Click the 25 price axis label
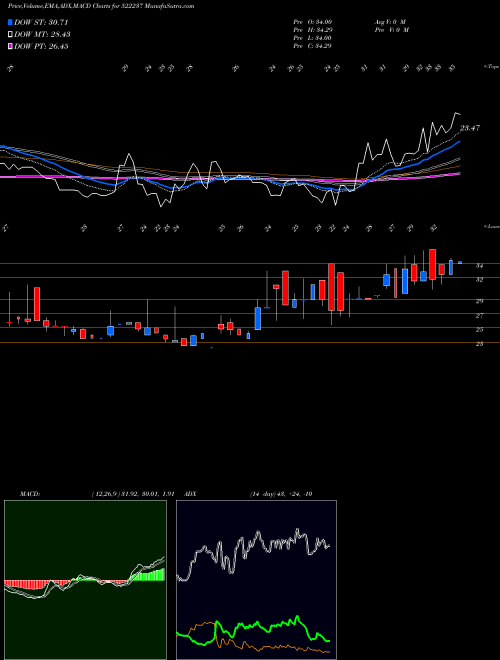Image resolution: width=500 pixels, height=660 pixels. tap(479, 330)
